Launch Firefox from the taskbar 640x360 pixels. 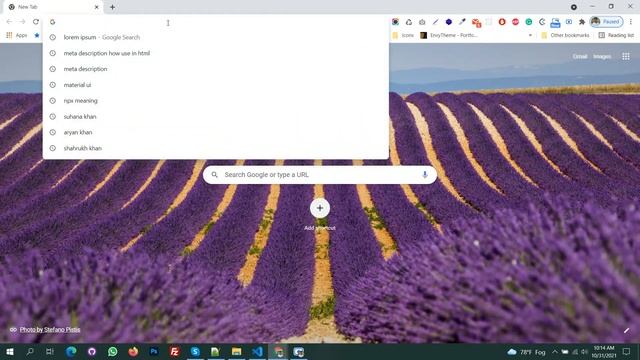(133, 351)
